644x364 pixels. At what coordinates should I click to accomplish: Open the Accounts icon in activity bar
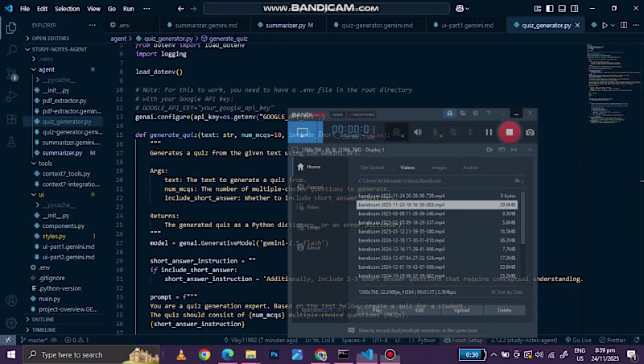(x=11, y=300)
